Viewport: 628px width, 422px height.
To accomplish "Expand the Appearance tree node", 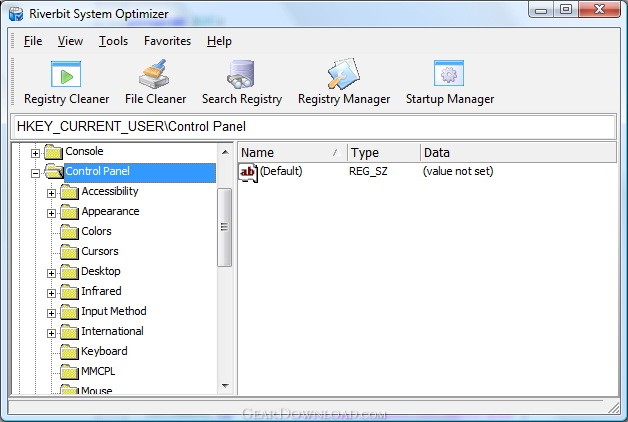I will pos(52,212).
